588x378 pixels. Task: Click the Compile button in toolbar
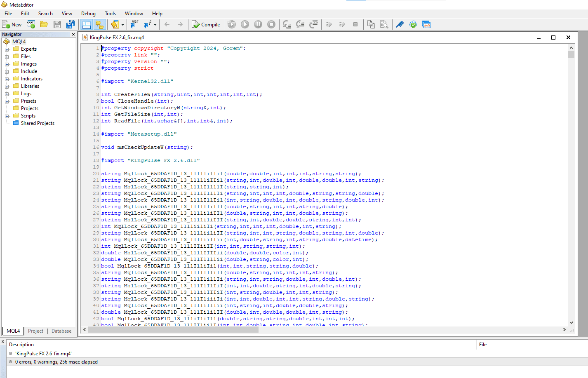pos(206,25)
